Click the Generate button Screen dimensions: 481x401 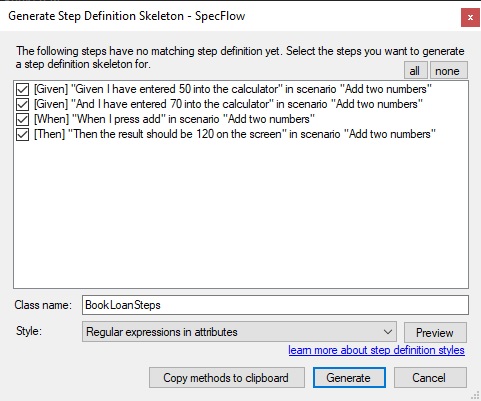(349, 378)
